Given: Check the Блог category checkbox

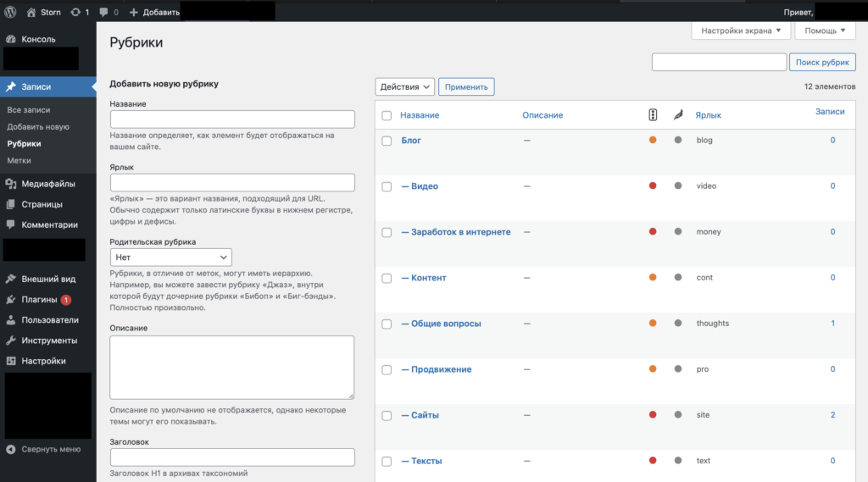Looking at the screenshot, I should point(387,141).
